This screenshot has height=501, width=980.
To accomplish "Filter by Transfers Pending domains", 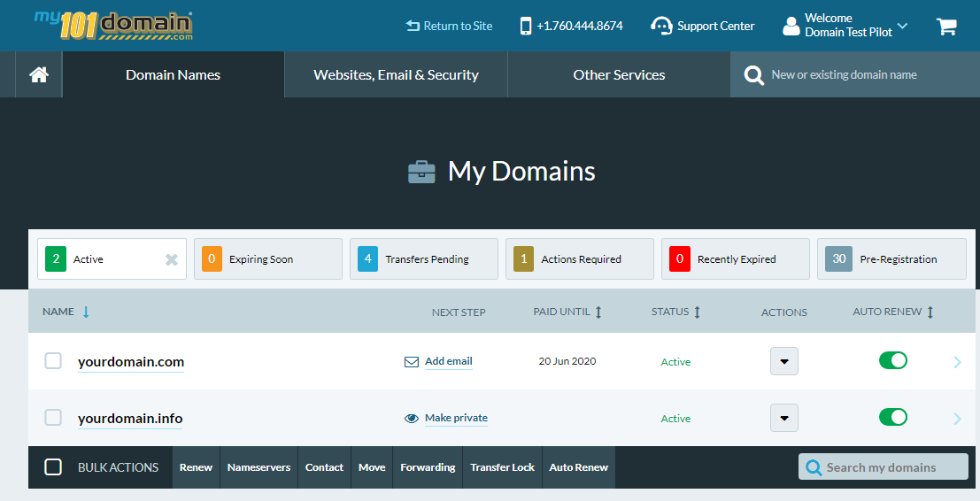I will [x=423, y=259].
